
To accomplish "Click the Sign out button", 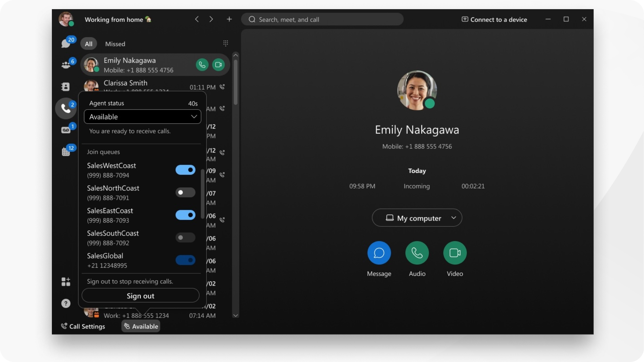I will pos(140,295).
